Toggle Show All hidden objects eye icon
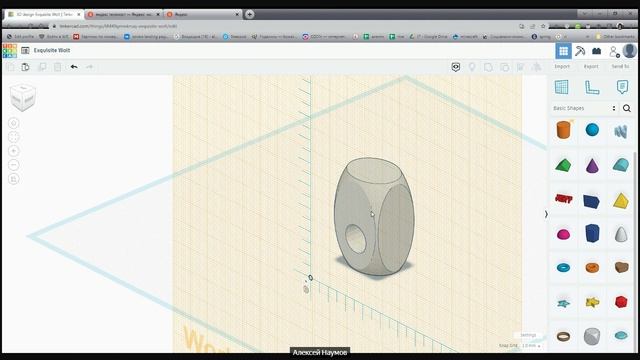The width and height of the screenshot is (640, 360). point(456,67)
